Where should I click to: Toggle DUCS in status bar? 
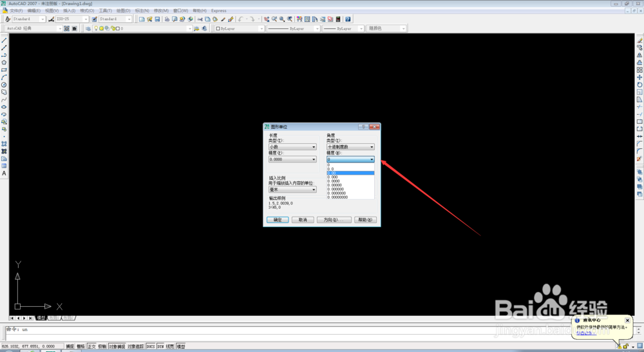coord(151,346)
